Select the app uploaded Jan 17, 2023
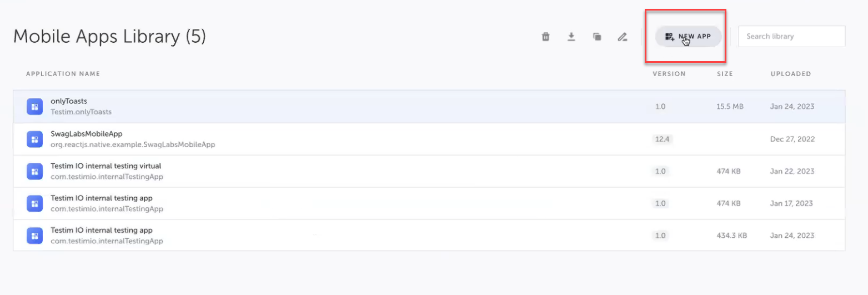Image resolution: width=868 pixels, height=295 pixels. tap(792, 203)
